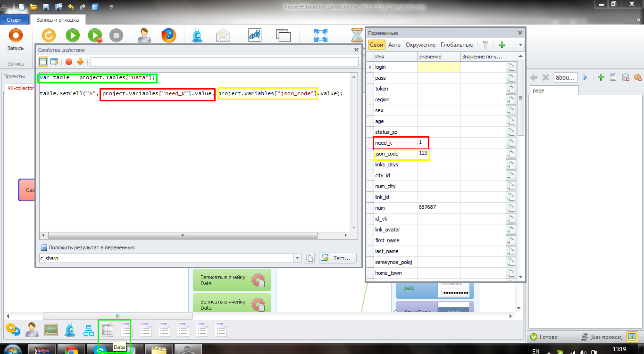Click the captcha image icon in ribbon
The width and height of the screenshot is (644, 354).
(255, 35)
